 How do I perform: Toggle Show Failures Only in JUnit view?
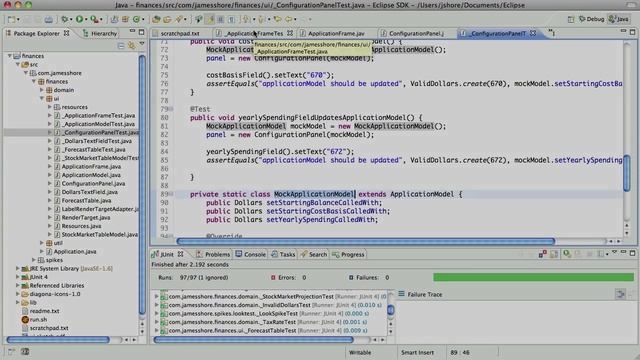[542, 254]
